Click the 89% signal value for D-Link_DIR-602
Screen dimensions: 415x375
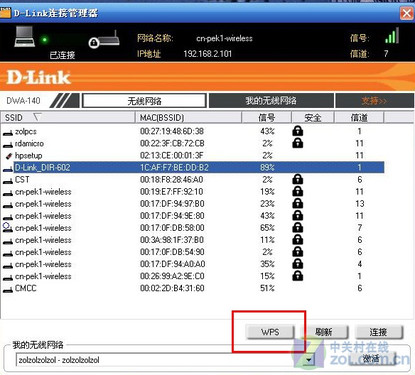[x=267, y=167]
